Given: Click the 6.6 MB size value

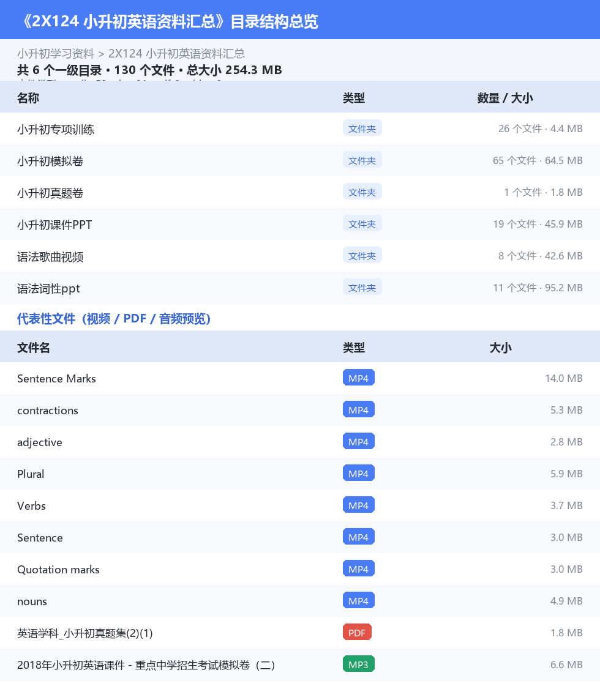Looking at the screenshot, I should [x=566, y=665].
